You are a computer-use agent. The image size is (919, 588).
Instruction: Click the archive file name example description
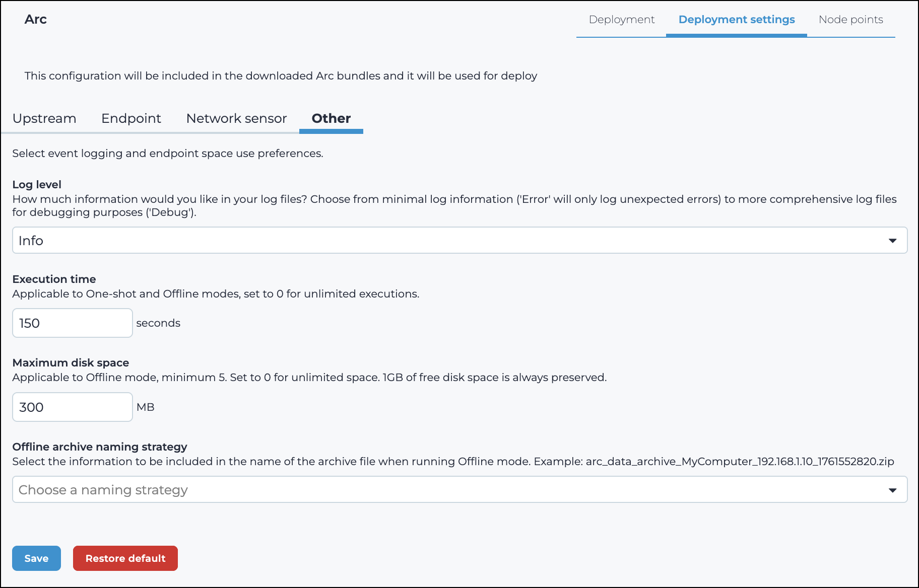[x=453, y=462]
